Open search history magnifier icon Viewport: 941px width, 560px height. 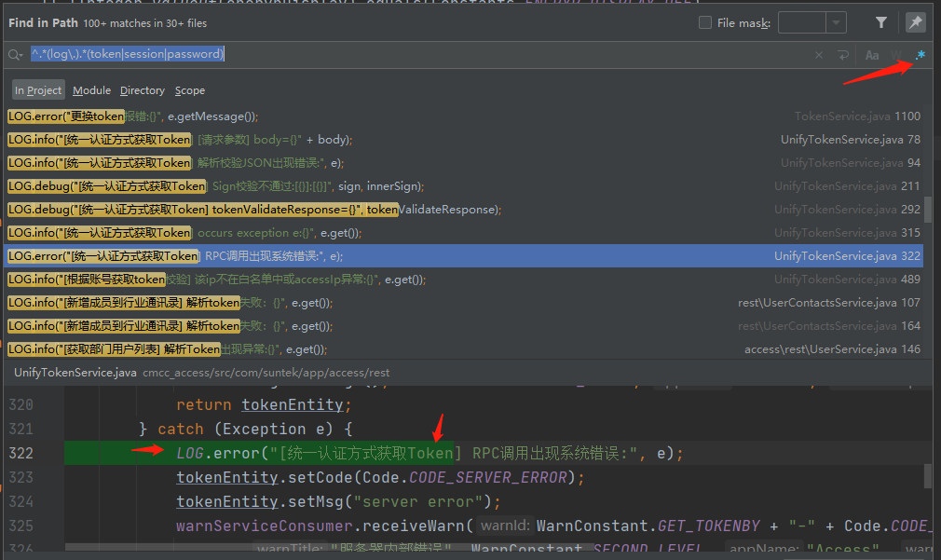tap(16, 55)
